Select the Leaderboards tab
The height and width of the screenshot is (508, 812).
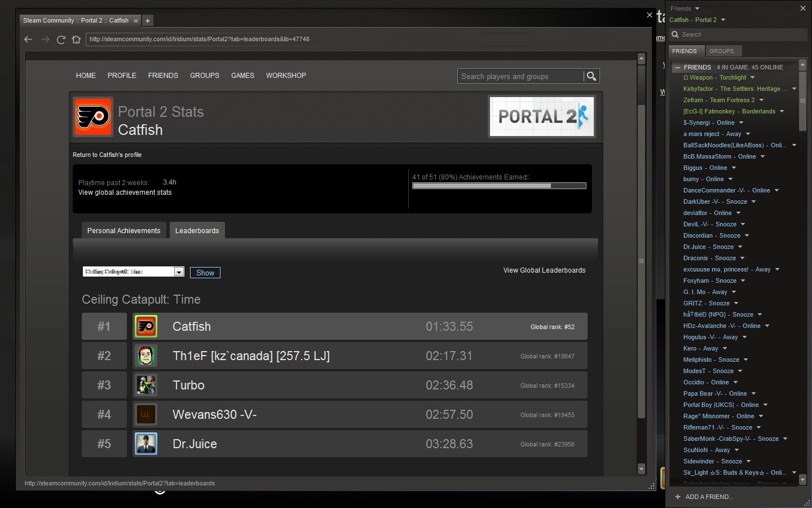197,230
